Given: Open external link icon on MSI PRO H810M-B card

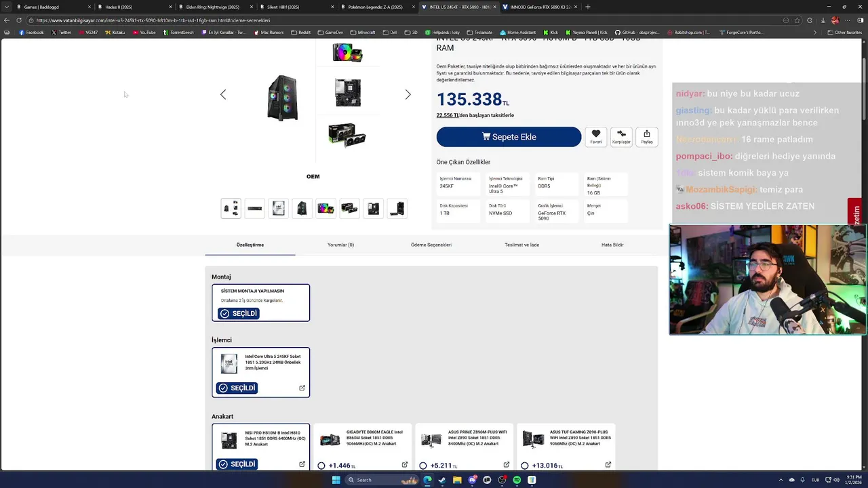Looking at the screenshot, I should click(302, 464).
